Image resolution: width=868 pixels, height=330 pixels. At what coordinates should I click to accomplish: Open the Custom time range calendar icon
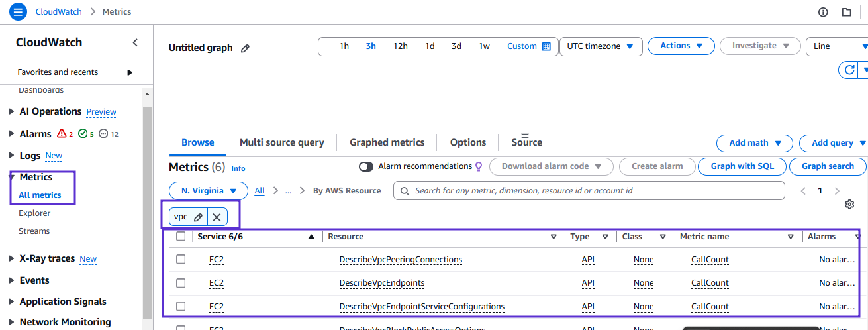point(546,46)
